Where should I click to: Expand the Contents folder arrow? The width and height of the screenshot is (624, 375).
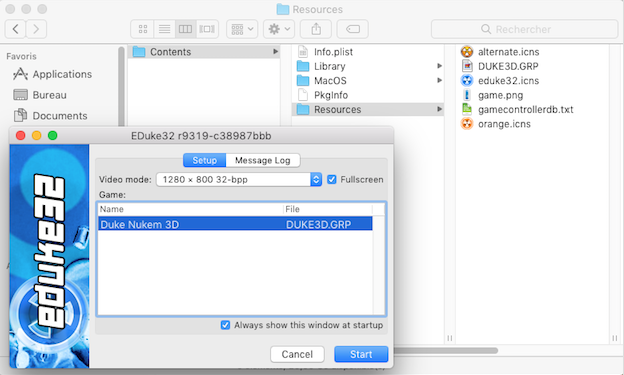275,52
